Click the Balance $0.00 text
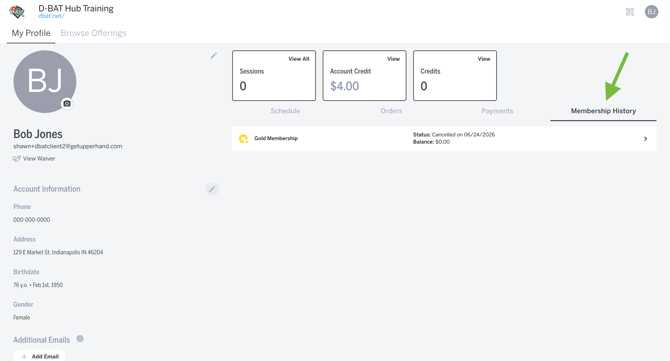 click(x=431, y=142)
